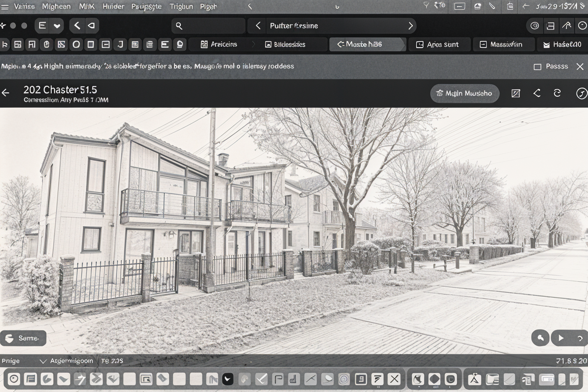This screenshot has height=392, width=588.
Task: Click the black icon in bottom dock
Action: (x=227, y=379)
